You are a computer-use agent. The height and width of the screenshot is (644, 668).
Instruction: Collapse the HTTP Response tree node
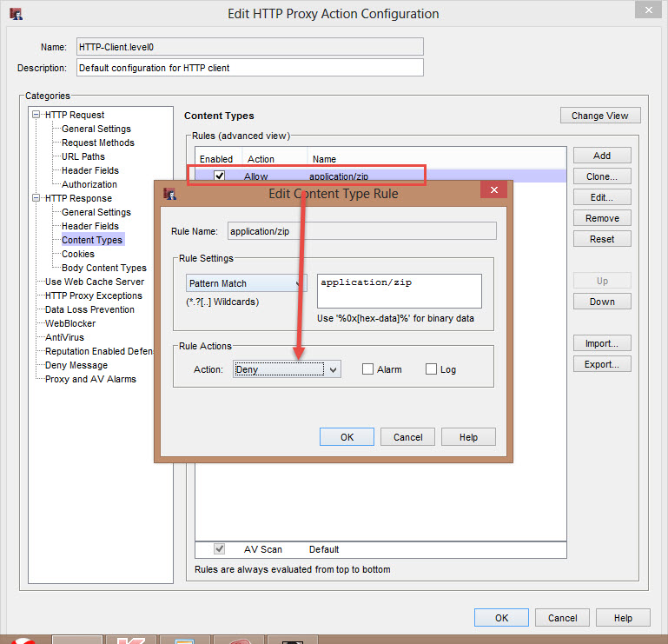tap(36, 198)
